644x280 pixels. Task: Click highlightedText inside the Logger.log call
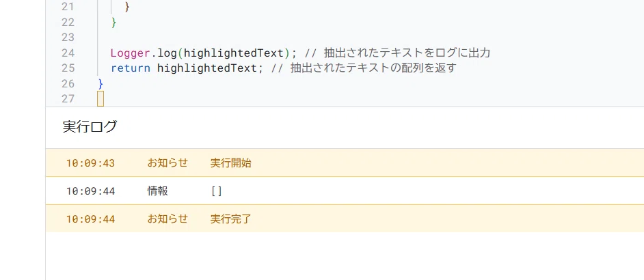[234, 53]
